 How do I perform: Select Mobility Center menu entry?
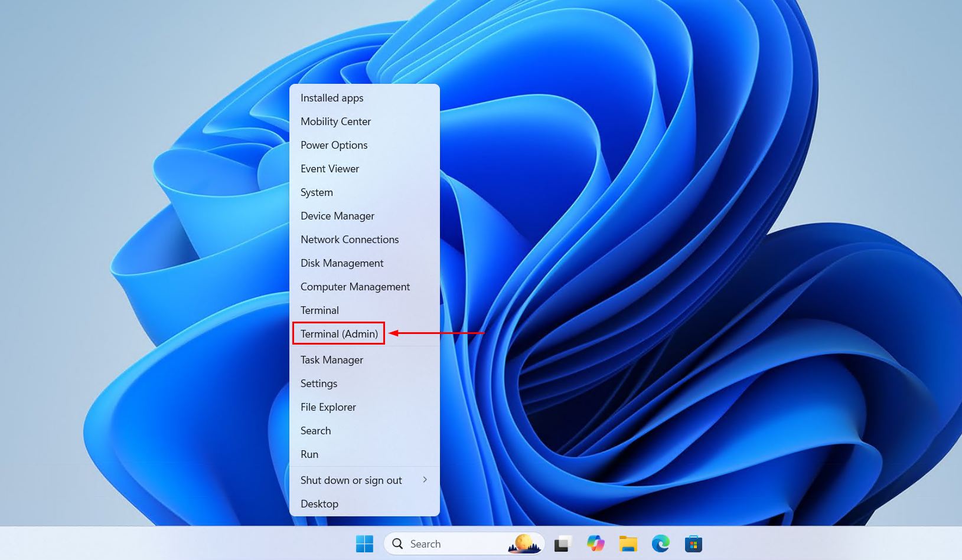[x=364, y=122]
